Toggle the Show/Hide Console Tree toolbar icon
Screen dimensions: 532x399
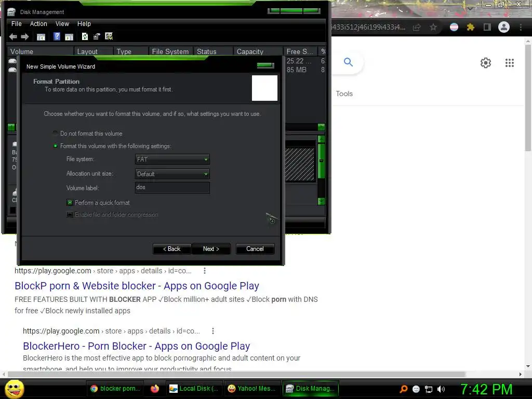[x=41, y=37]
